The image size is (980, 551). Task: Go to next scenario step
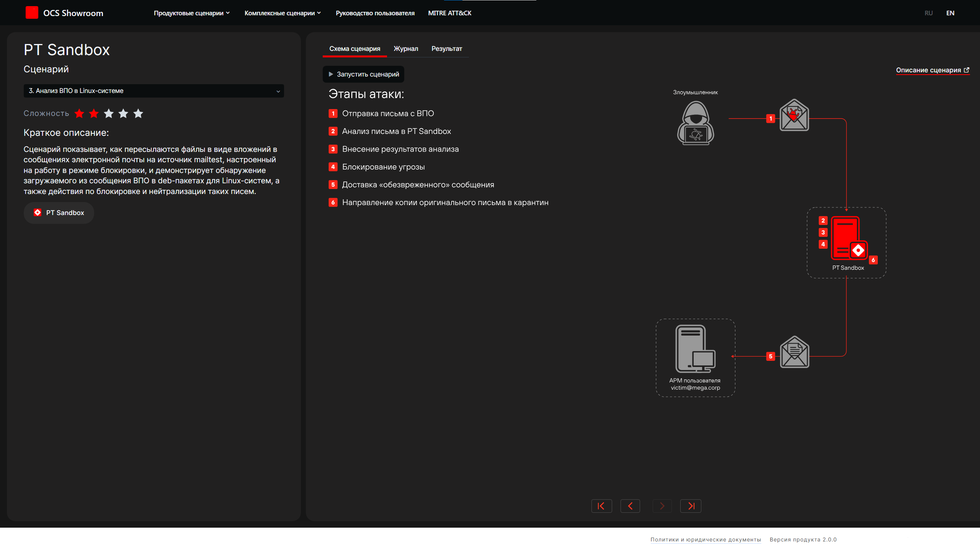pyautogui.click(x=662, y=506)
